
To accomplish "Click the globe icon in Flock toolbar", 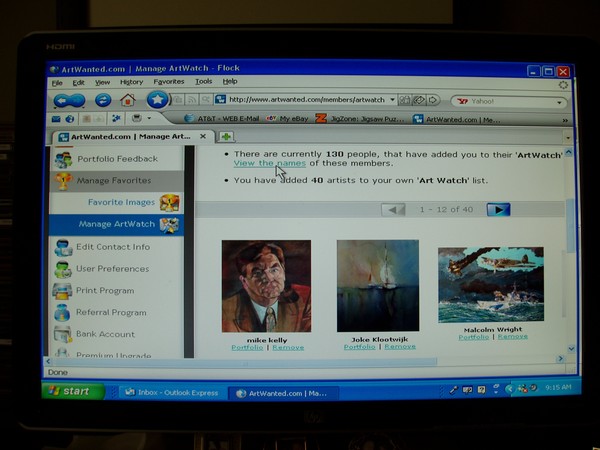I will click(70, 119).
